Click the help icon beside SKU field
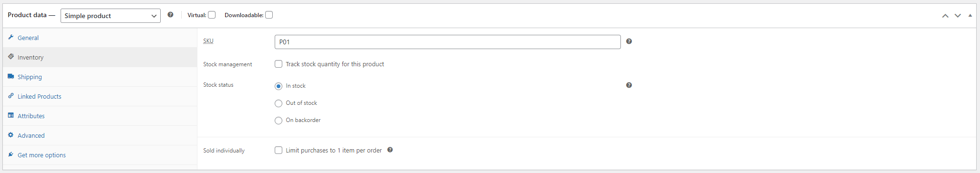The height and width of the screenshot is (173, 980). coord(629,41)
